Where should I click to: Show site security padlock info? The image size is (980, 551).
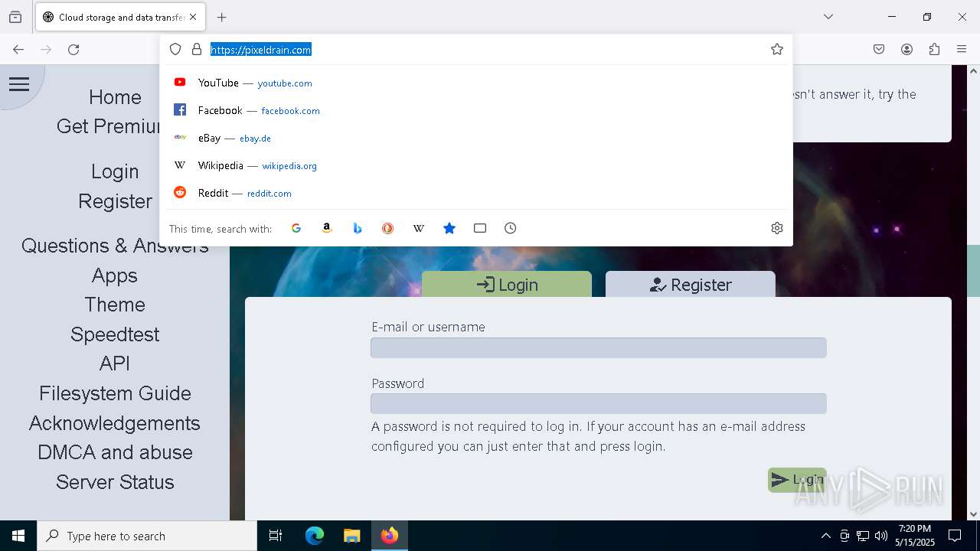point(197,50)
